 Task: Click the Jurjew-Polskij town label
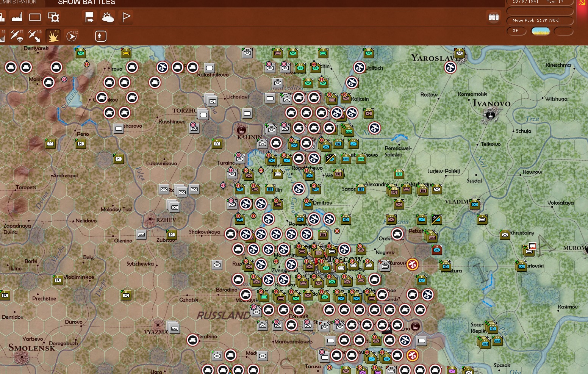[444, 171]
